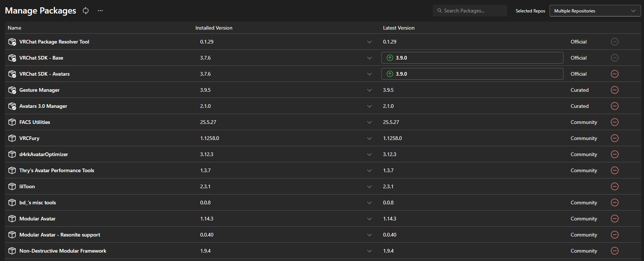The width and height of the screenshot is (644, 261).
Task: Click the Search Packages field
Action: tap(470, 11)
